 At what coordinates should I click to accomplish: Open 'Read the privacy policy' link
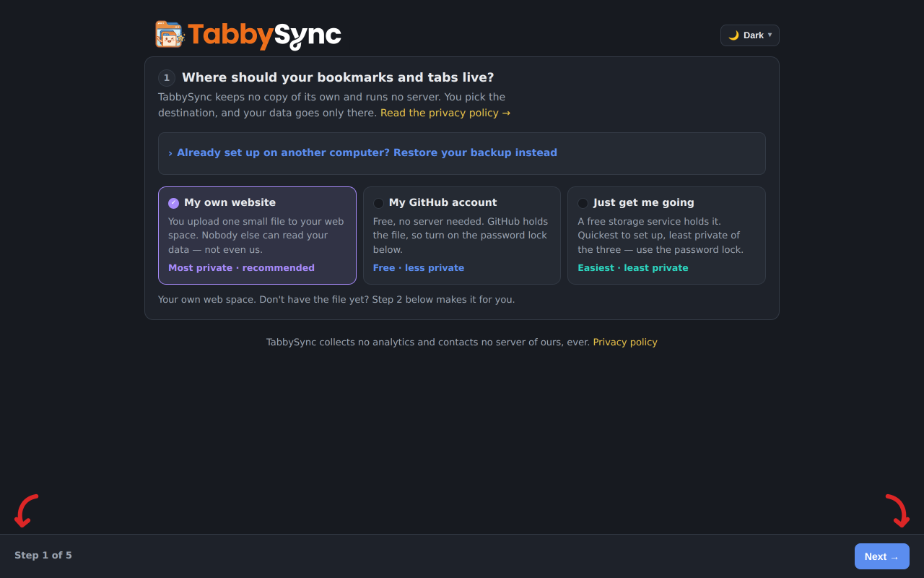click(445, 113)
